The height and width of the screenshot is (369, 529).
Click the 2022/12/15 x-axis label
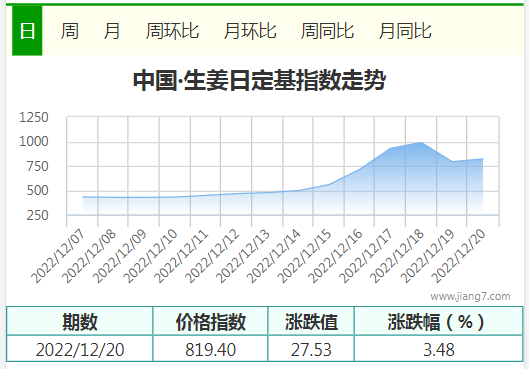[304, 256]
